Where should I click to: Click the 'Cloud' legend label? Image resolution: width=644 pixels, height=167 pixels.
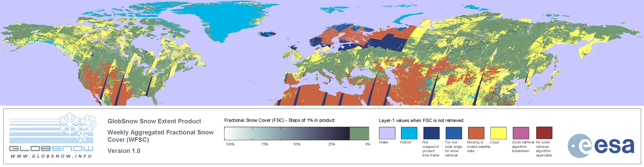(x=494, y=142)
